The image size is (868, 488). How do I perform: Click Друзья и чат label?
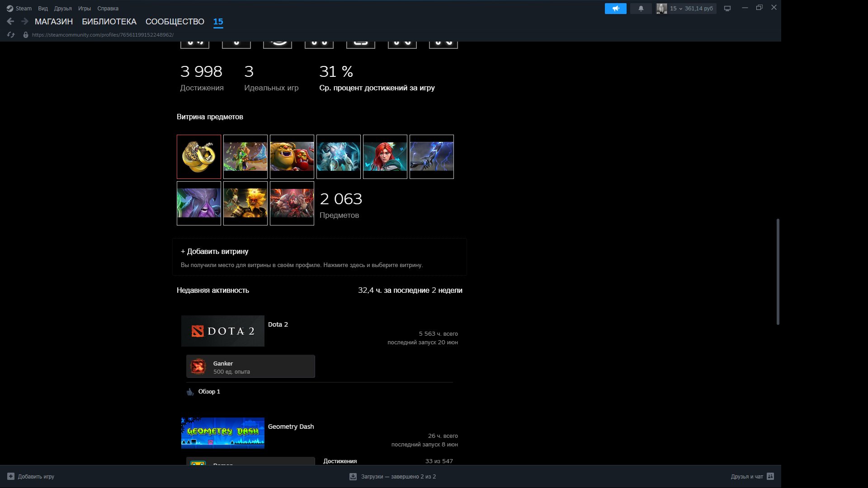pos(747,476)
